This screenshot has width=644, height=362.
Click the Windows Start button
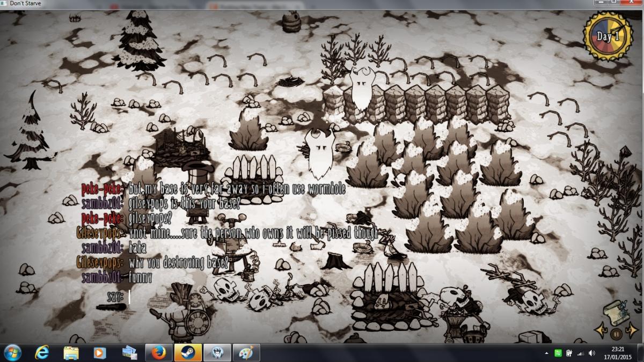pos(12,352)
